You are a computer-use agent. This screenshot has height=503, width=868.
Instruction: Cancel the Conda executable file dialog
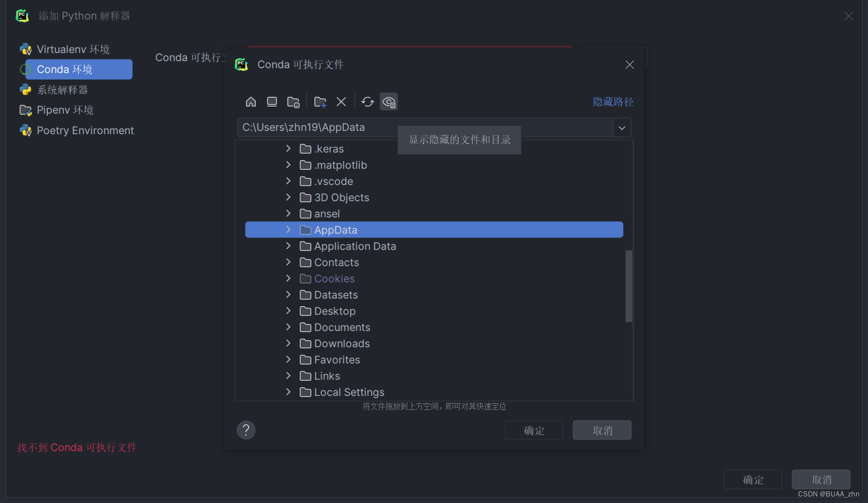pyautogui.click(x=602, y=431)
